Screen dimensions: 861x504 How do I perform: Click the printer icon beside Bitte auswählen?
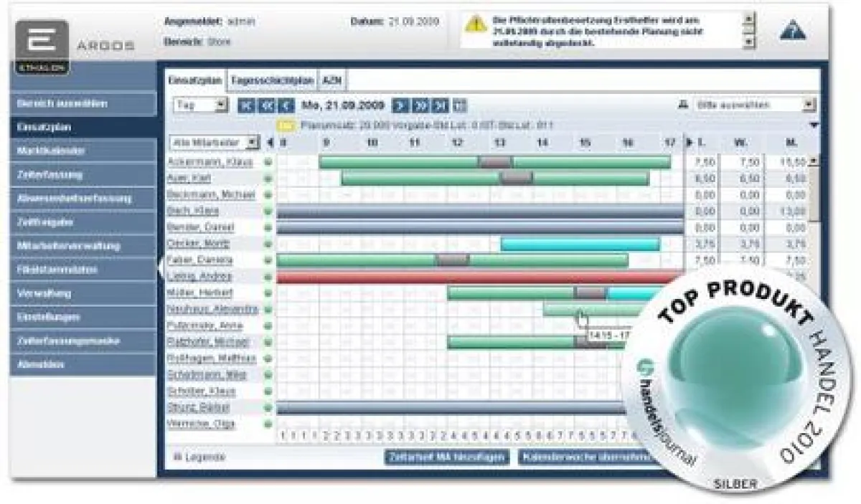(682, 105)
